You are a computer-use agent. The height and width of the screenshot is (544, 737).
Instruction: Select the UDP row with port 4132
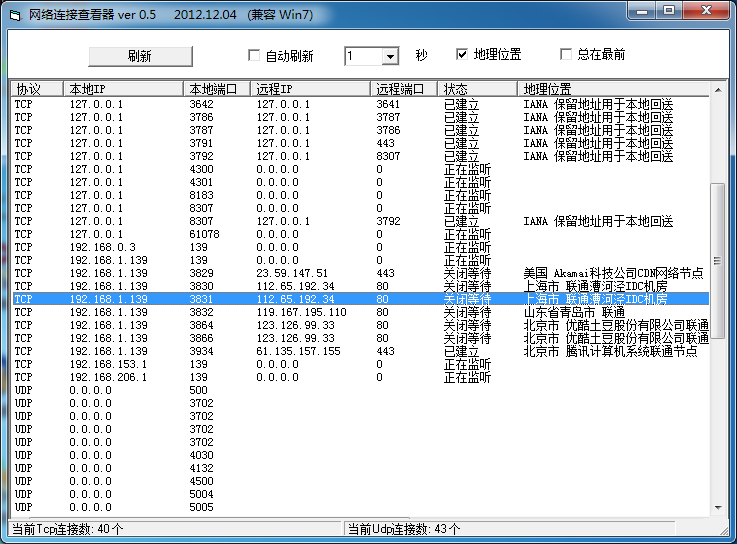(361, 468)
